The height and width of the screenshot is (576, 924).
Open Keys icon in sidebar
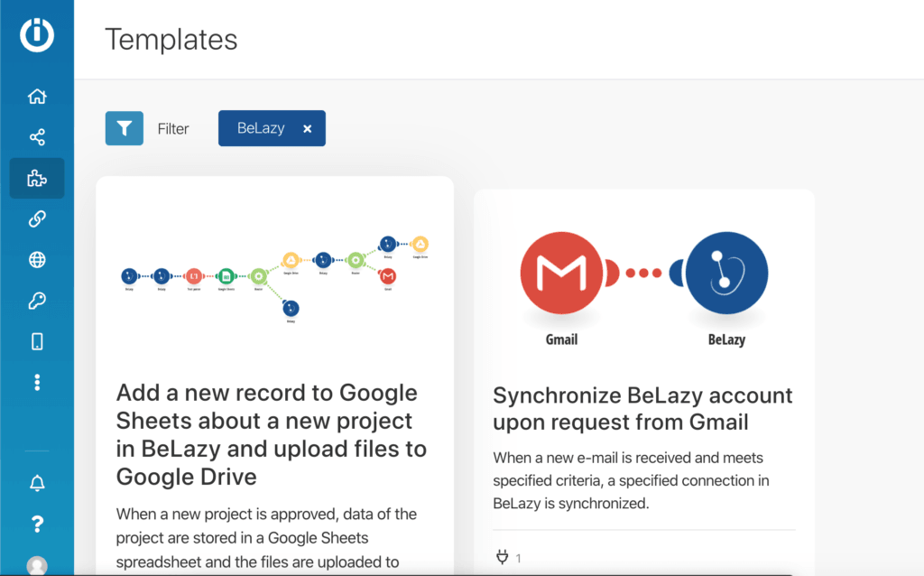[37, 301]
